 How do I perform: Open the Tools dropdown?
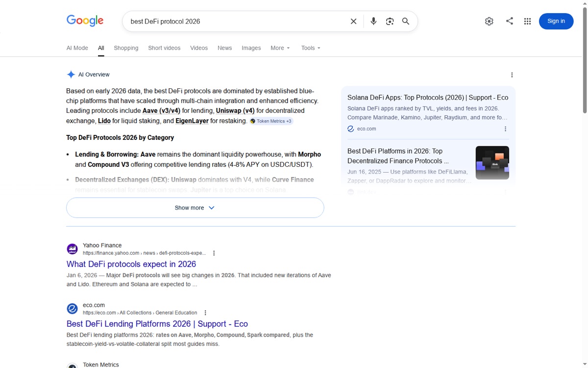[311, 48]
